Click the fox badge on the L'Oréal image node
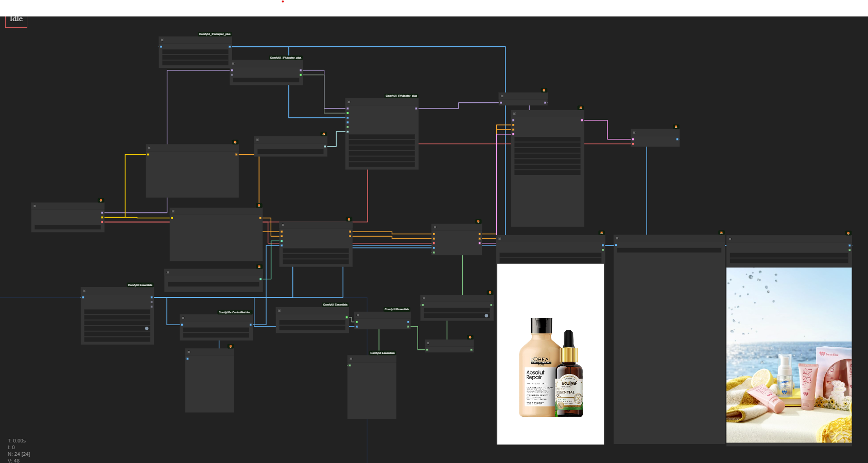Screen dimensions: 868x463 601,233
